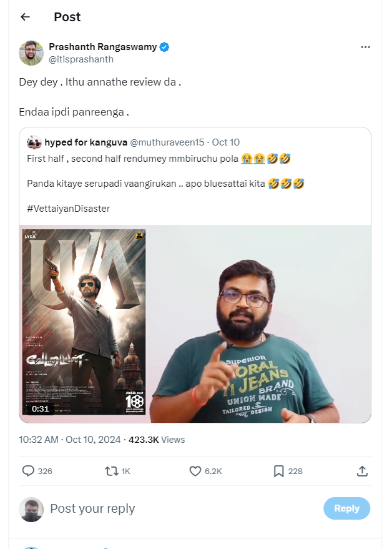
Task: Bookmark this post
Action: coord(278,471)
